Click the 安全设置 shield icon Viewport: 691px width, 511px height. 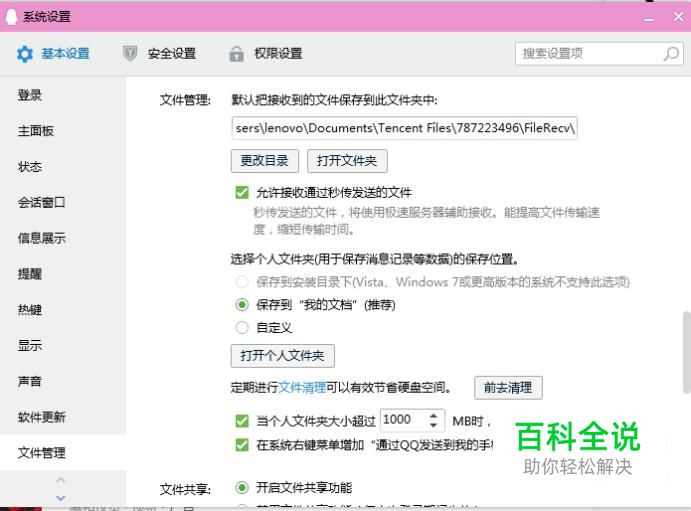pos(130,54)
